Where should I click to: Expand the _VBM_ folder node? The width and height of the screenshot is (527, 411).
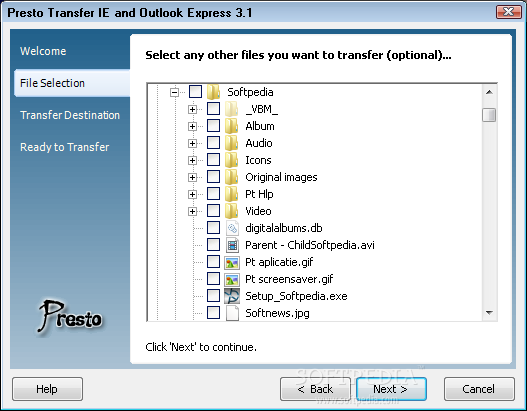point(192,109)
